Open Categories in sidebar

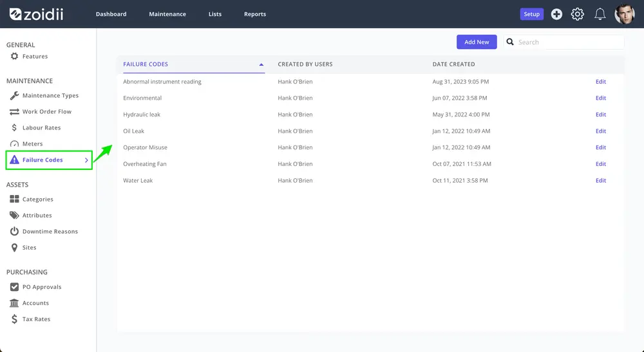[38, 199]
